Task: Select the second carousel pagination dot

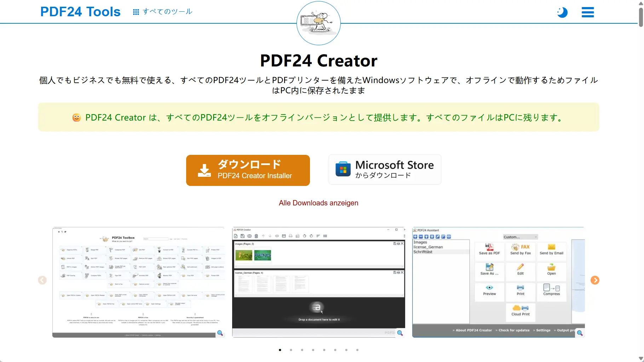Action: point(291,350)
